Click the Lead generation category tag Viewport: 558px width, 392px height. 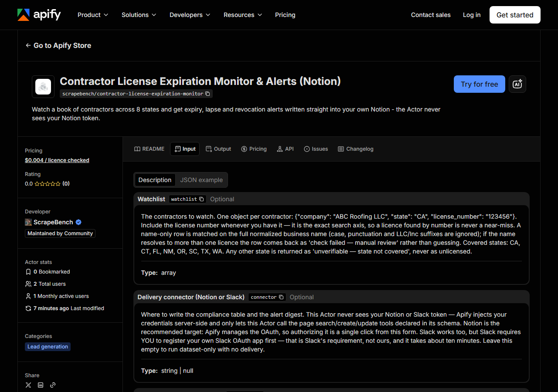(48, 347)
